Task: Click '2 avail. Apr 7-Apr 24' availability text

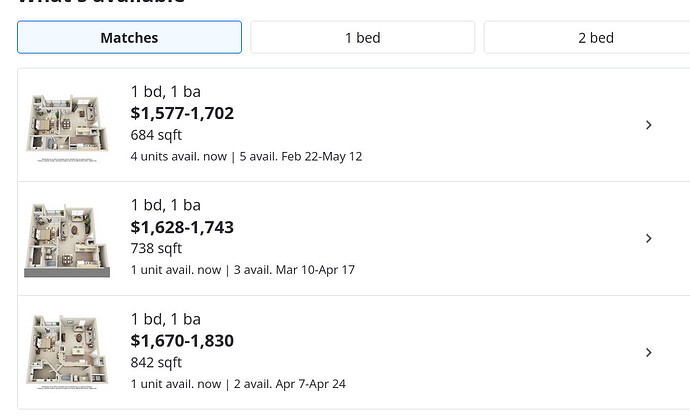Action: click(x=290, y=384)
